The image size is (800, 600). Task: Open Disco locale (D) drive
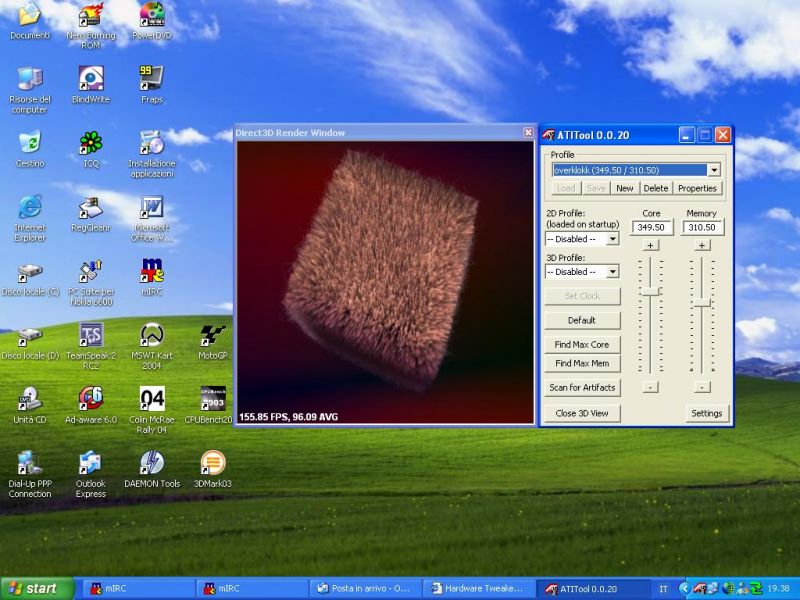point(30,343)
